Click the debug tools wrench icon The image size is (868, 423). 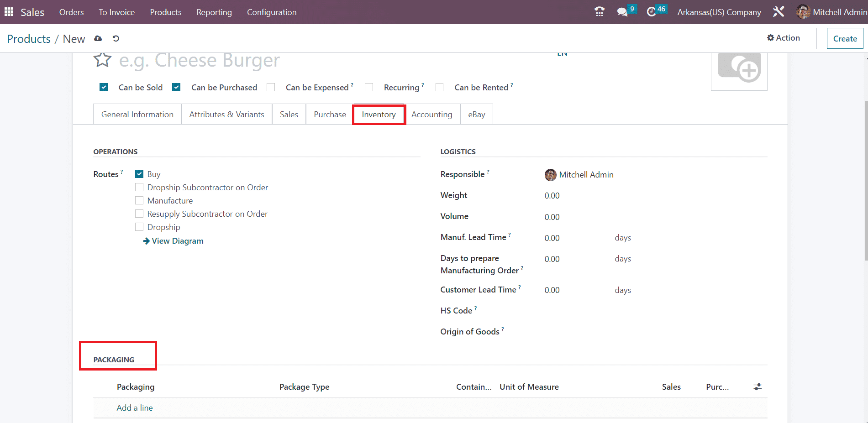tap(779, 12)
